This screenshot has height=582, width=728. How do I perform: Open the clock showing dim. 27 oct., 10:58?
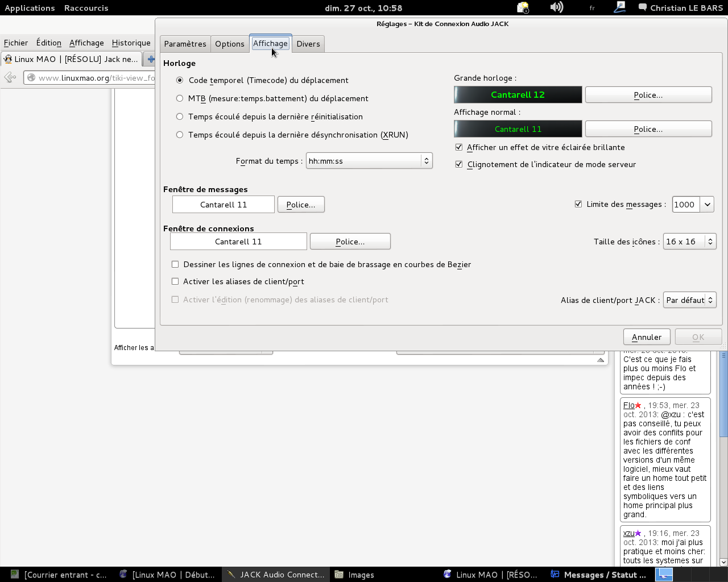(x=363, y=8)
